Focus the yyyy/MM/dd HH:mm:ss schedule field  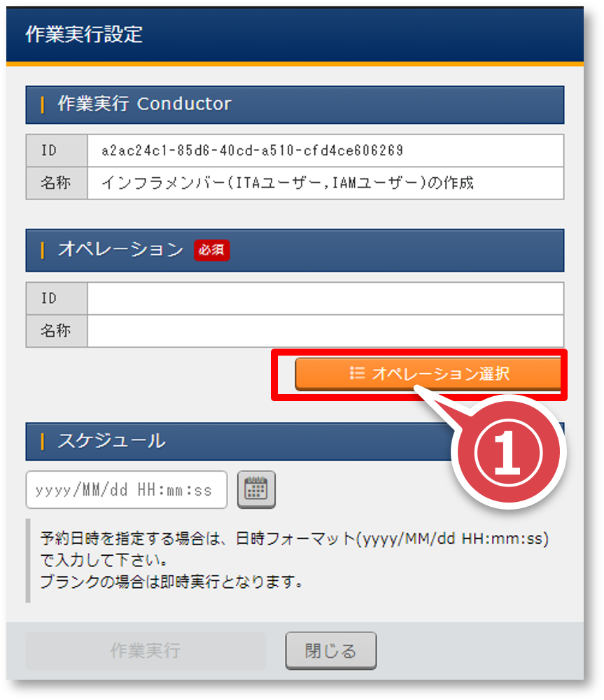pos(127,489)
